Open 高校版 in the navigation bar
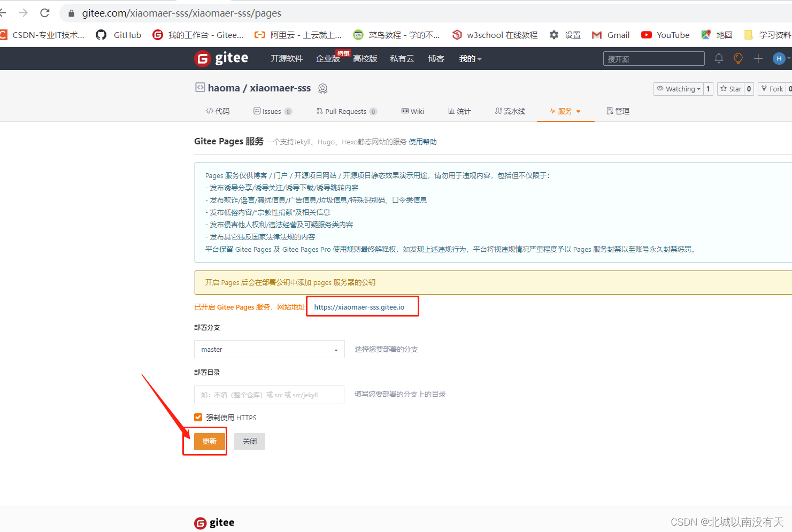Screen dimensions: 792x532 click(365, 59)
